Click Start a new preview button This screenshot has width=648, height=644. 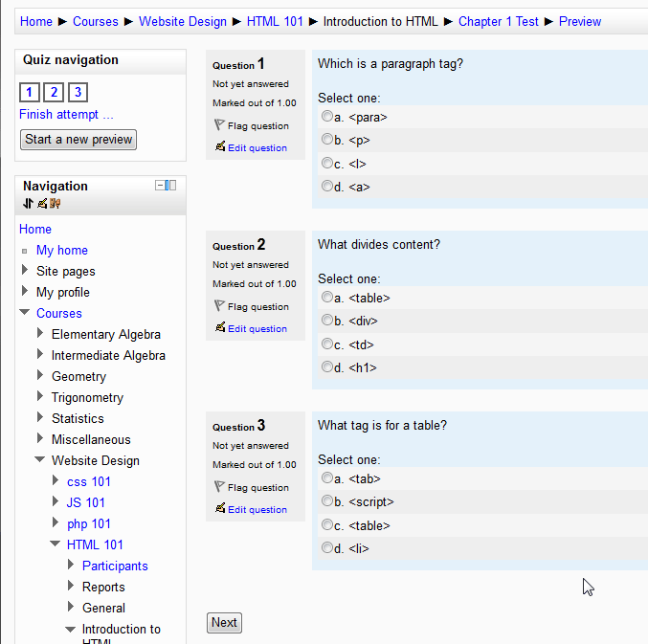(x=78, y=140)
